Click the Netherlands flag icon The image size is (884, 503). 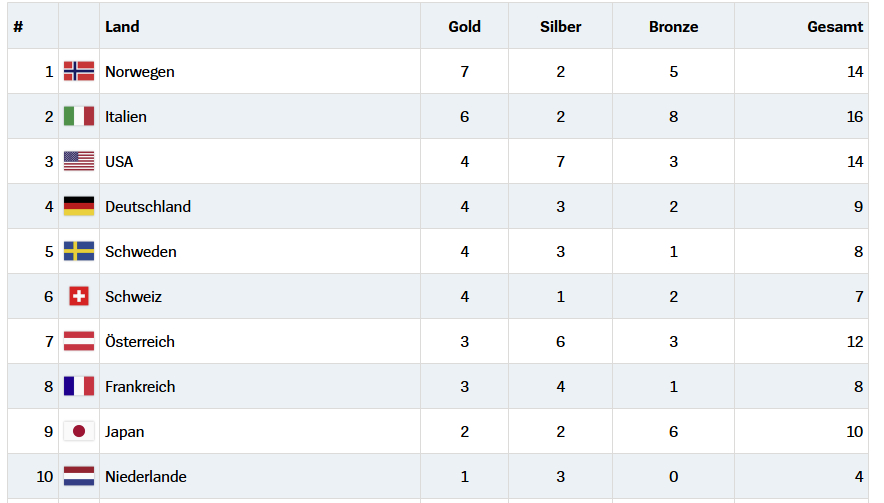[79, 476]
